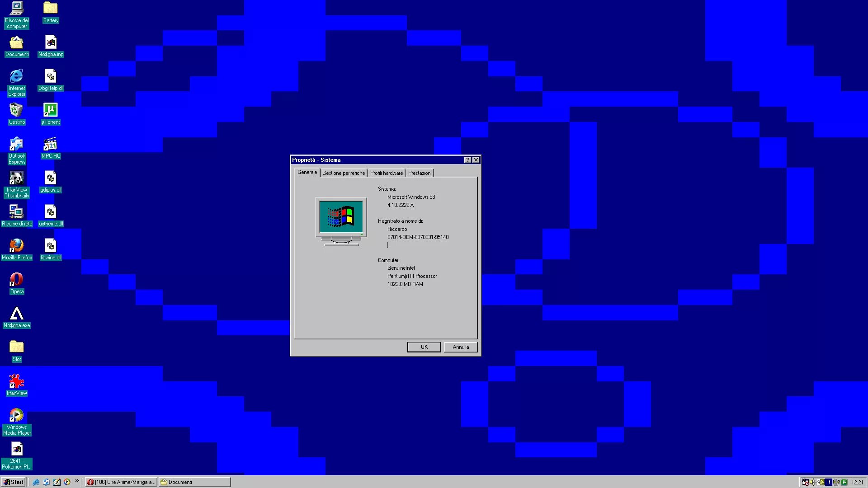Viewport: 868px width, 488px height.
Task: Launch Internet Explorer from quick launch
Action: tap(36, 482)
